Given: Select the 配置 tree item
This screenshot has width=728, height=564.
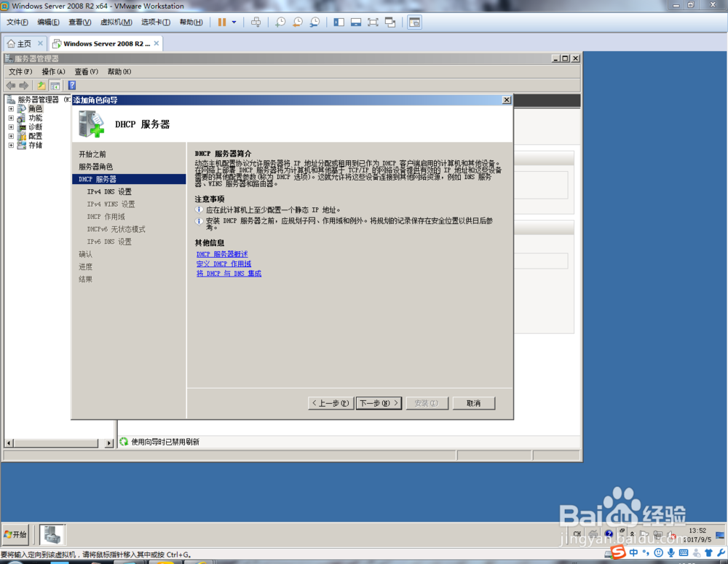Looking at the screenshot, I should pos(35,136).
